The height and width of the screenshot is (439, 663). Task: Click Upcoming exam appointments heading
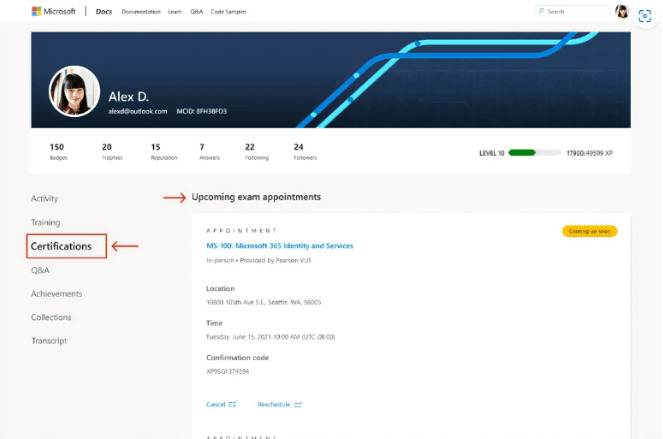coord(256,197)
